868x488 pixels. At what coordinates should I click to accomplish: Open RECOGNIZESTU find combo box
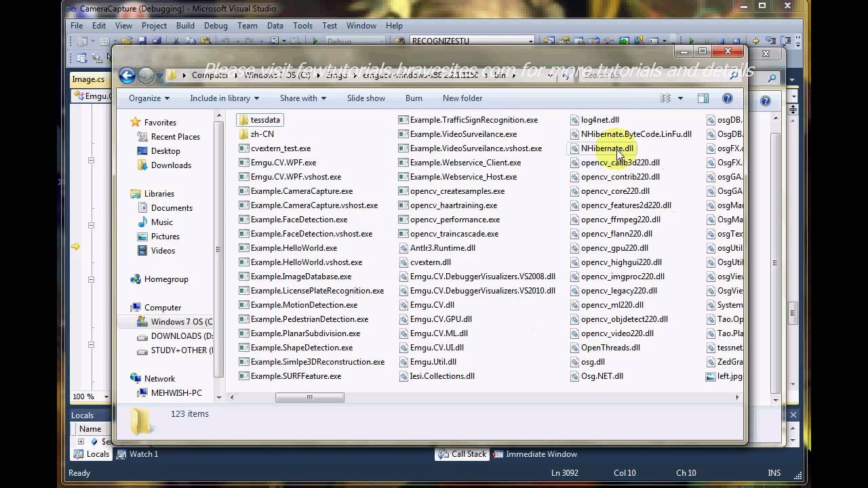click(x=472, y=41)
